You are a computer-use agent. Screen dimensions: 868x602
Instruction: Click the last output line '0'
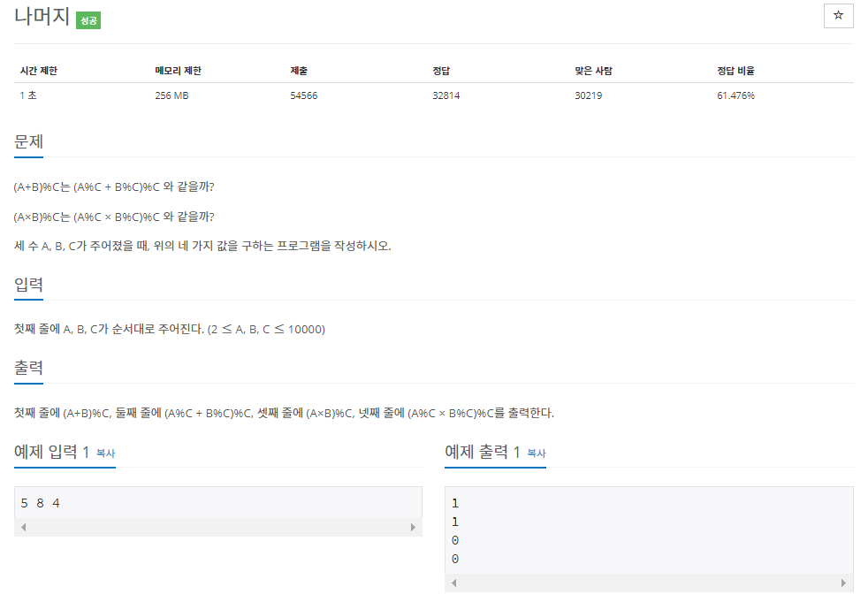[x=455, y=559]
